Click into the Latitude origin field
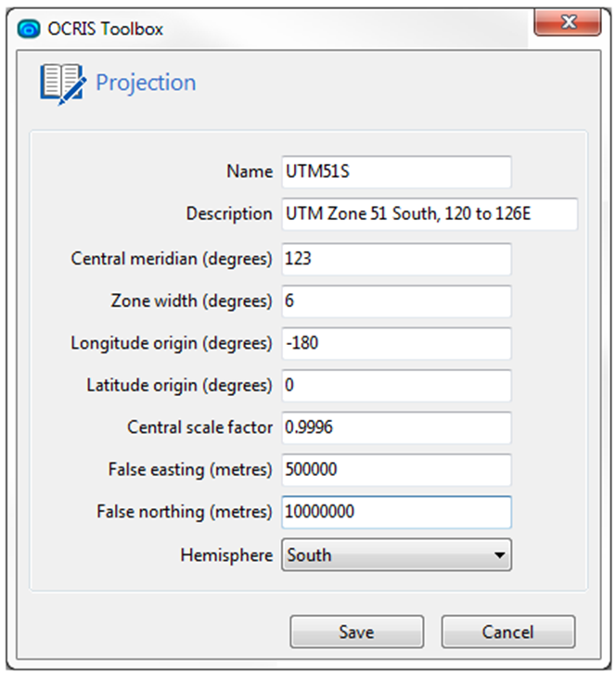This screenshot has height=676, width=616. pyautogui.click(x=396, y=386)
